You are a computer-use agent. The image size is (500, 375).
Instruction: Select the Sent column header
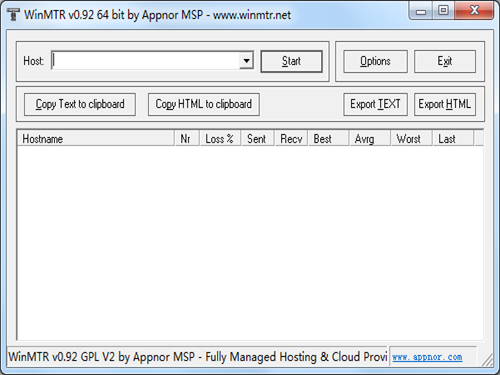point(258,139)
